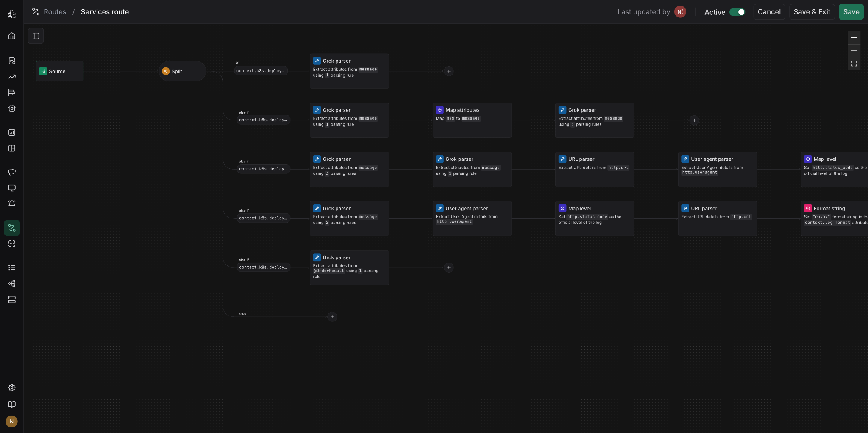The image size is (868, 433).
Task: Open the storage stack sidebar icon
Action: (x=12, y=300)
